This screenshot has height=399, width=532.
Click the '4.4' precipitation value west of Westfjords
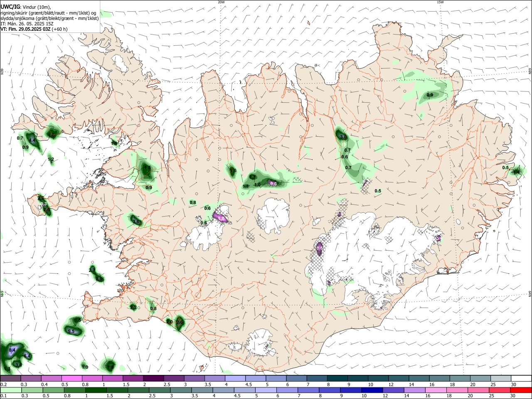click(x=32, y=140)
